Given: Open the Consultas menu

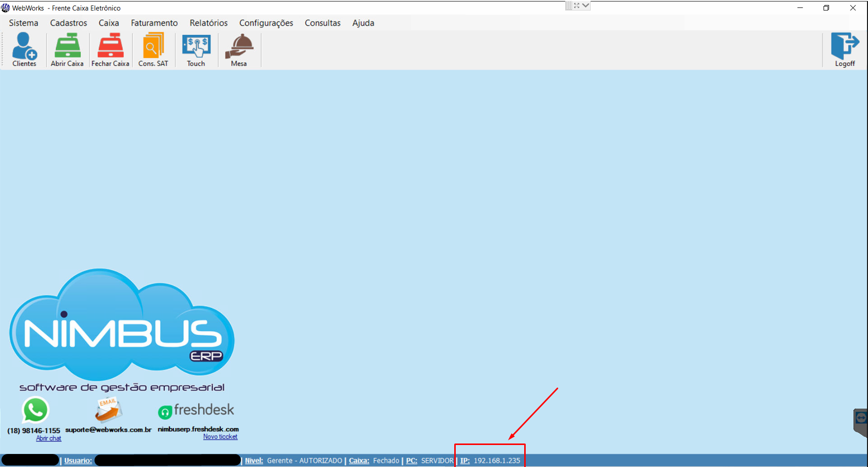Looking at the screenshot, I should [x=323, y=23].
